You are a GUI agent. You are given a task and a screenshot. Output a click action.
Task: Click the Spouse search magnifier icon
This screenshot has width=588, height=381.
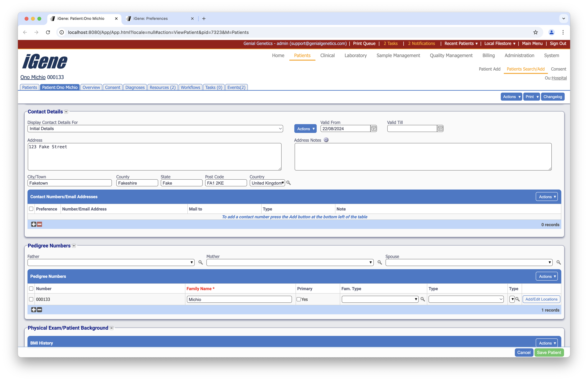pos(558,262)
